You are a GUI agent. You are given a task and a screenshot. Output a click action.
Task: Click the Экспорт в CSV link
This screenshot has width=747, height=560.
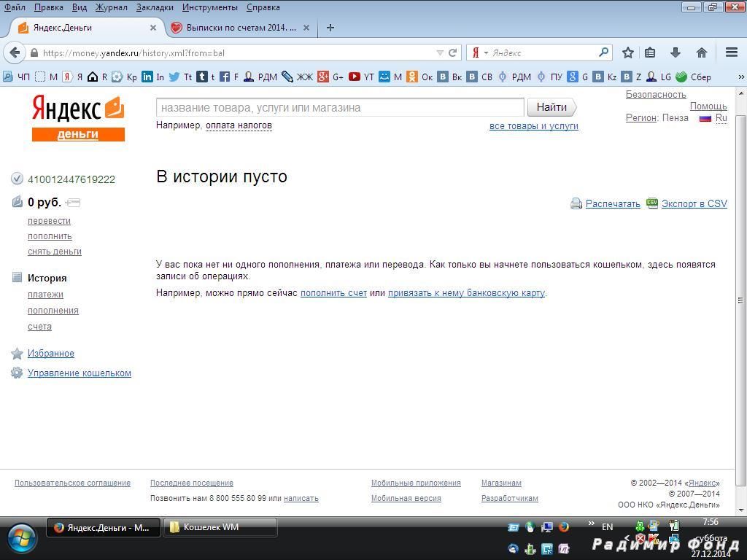point(694,204)
